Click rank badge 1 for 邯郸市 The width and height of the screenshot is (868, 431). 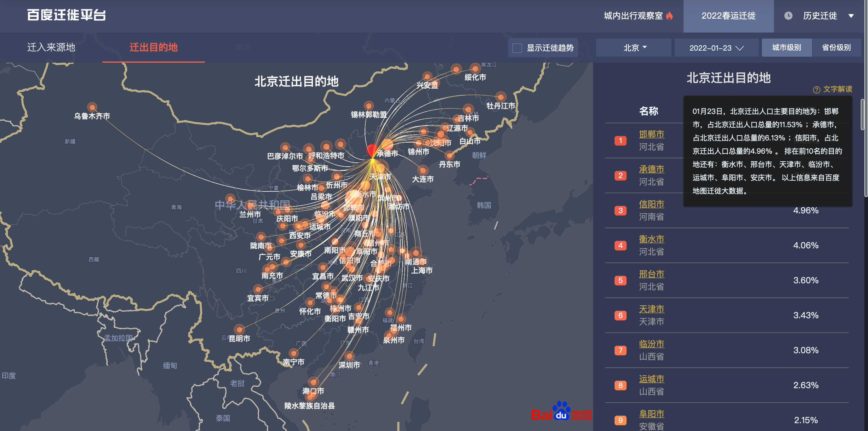(x=620, y=140)
